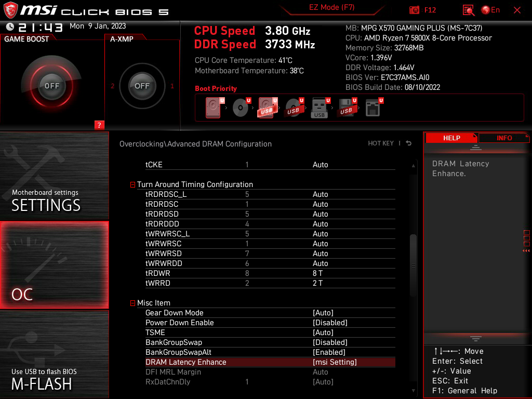532x399 pixels.
Task: Open the TSME [Auto] dropdown
Action: [323, 332]
